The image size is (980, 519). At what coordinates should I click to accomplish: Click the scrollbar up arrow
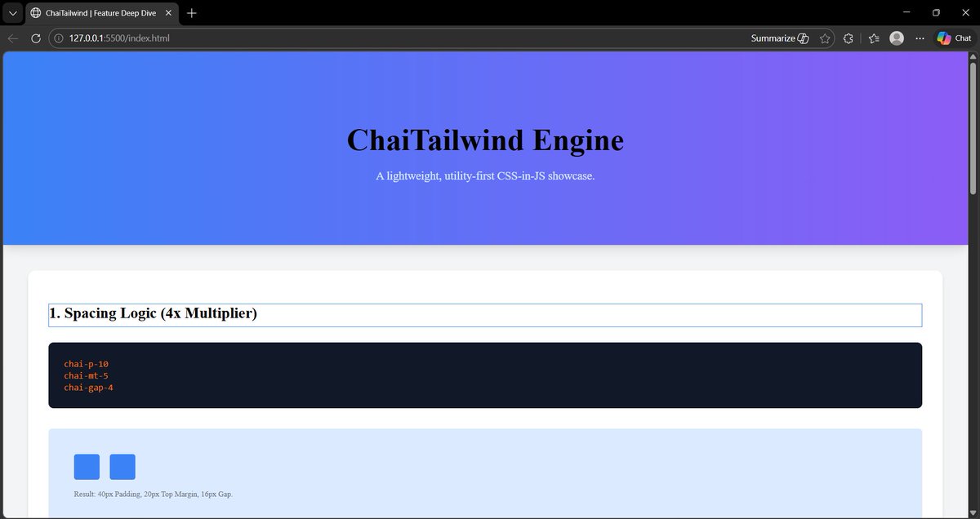point(973,56)
